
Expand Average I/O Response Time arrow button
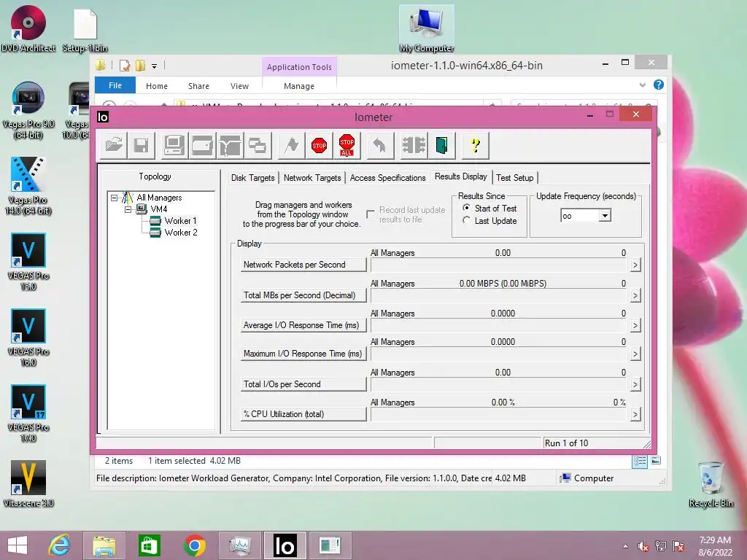(635, 326)
